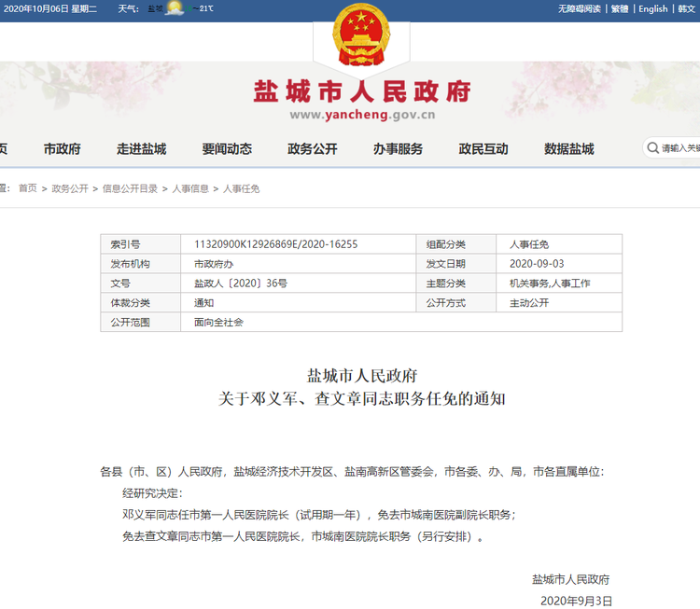The width and height of the screenshot is (700, 609).
Task: Open 数据盐城 navigation item
Action: click(568, 148)
